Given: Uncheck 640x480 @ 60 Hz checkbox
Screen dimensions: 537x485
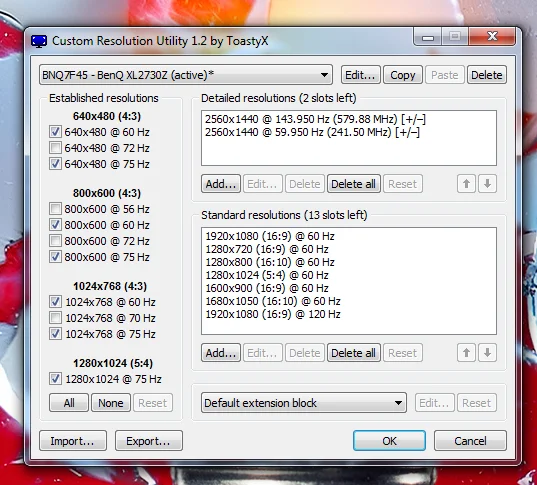Looking at the screenshot, I should [55, 132].
